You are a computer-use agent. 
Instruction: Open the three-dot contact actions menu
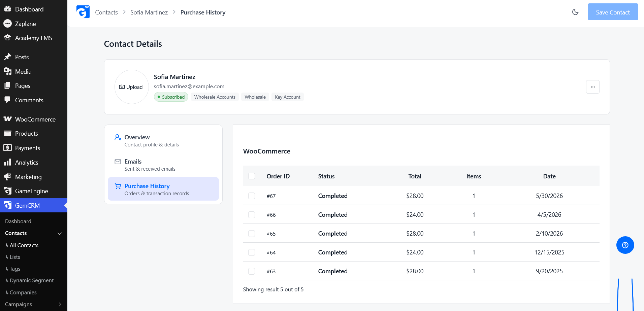pyautogui.click(x=593, y=87)
